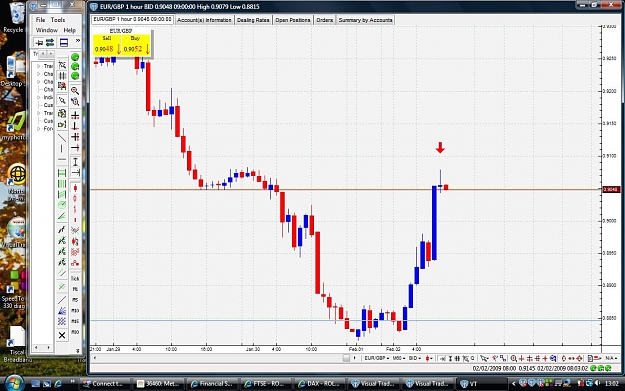Viewport: 625px width, 391px height.
Task: Select the green parallel channel tool
Action: pos(62,273)
